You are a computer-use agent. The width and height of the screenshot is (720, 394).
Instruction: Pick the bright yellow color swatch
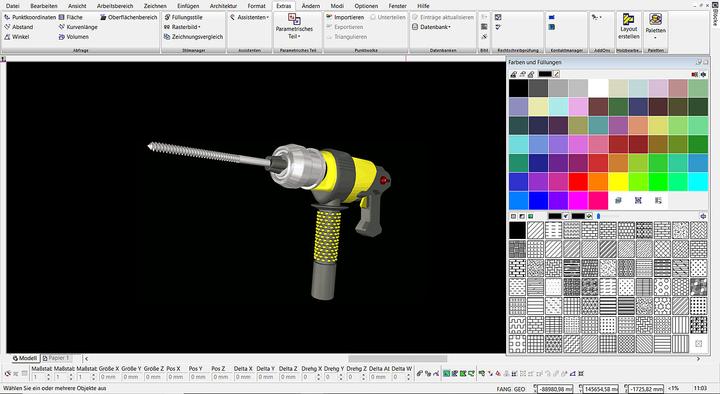click(x=618, y=182)
